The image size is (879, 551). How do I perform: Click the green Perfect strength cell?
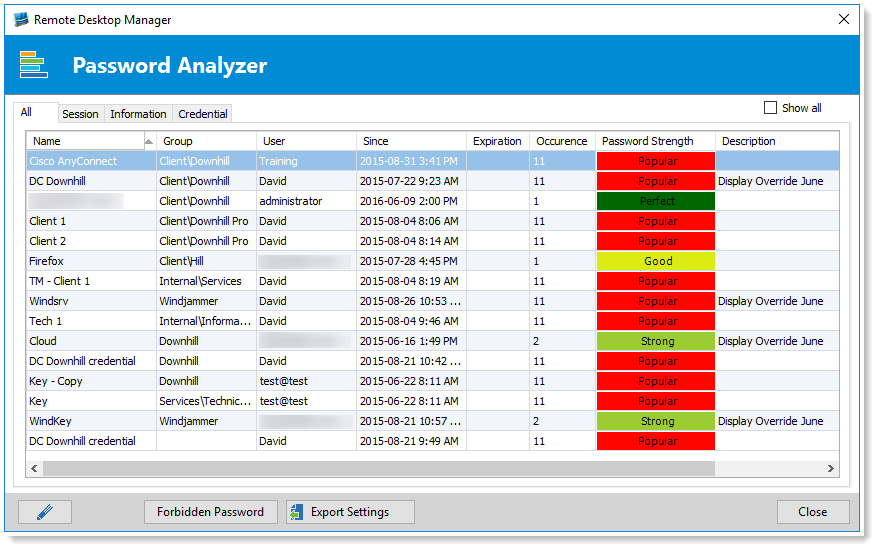[x=656, y=201]
